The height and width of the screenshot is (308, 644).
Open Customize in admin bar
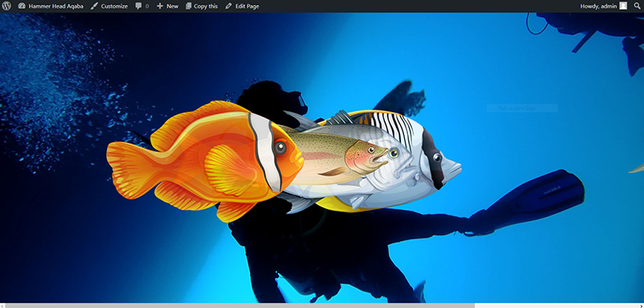point(109,6)
